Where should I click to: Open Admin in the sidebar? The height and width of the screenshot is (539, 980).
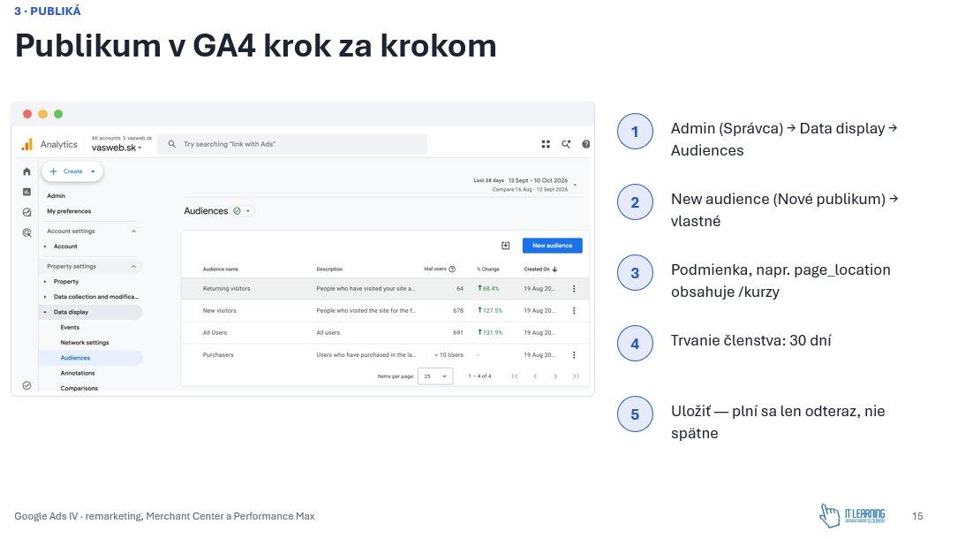point(56,195)
